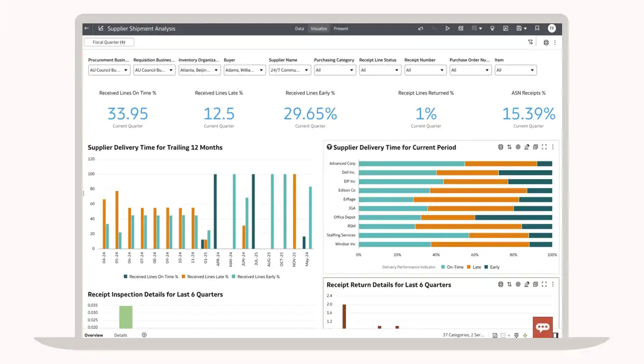Click the Fiscal Quarter filter button
Viewport: 644px width, 364px height.
(x=109, y=42)
